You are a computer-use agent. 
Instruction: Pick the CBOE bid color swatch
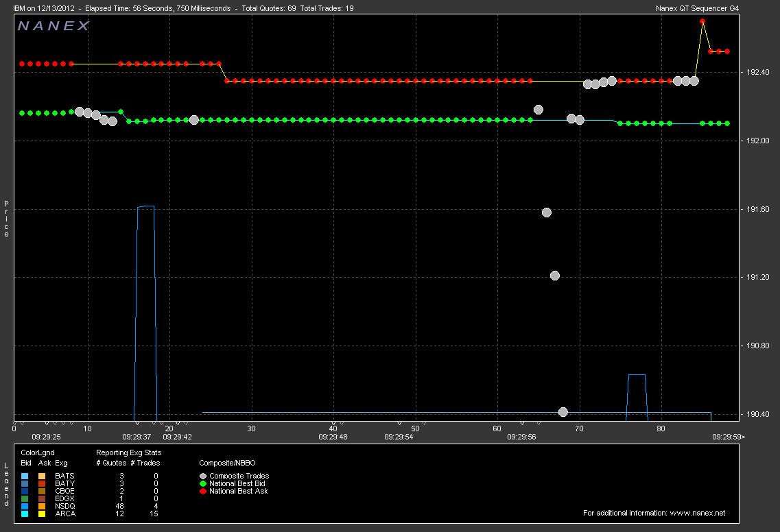click(25, 492)
